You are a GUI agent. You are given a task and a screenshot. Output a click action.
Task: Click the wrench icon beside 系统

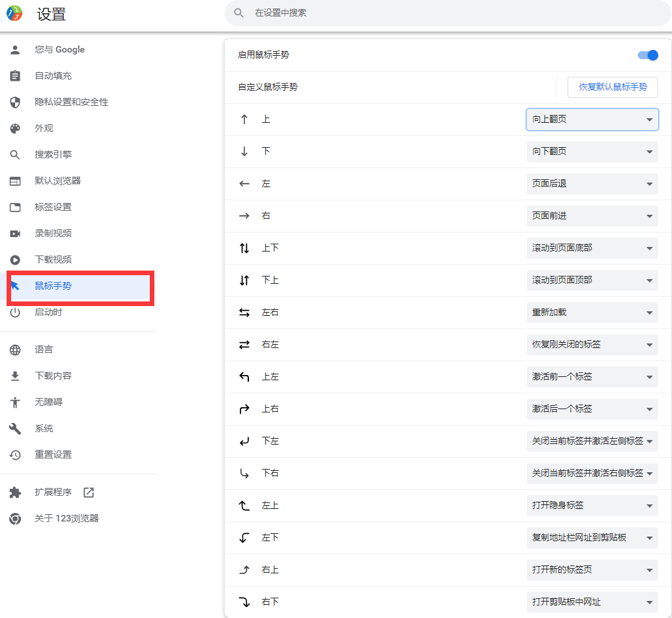coord(15,429)
